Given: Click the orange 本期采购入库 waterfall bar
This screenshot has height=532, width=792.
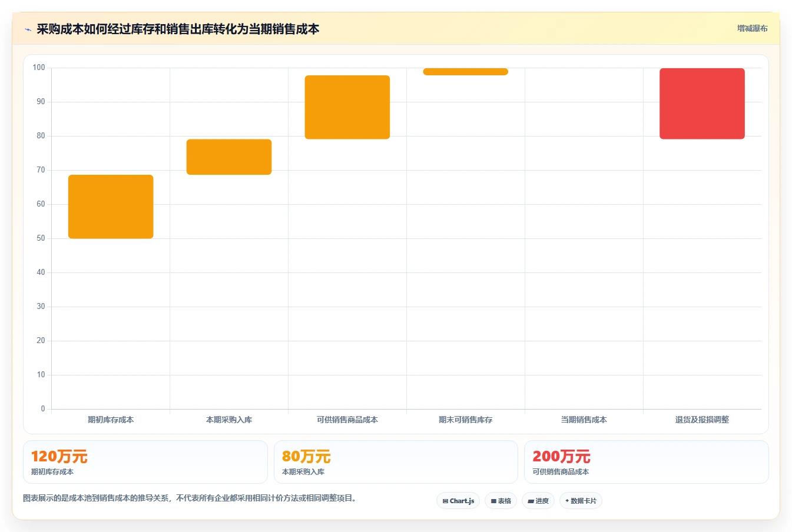Looking at the screenshot, I should [x=229, y=157].
